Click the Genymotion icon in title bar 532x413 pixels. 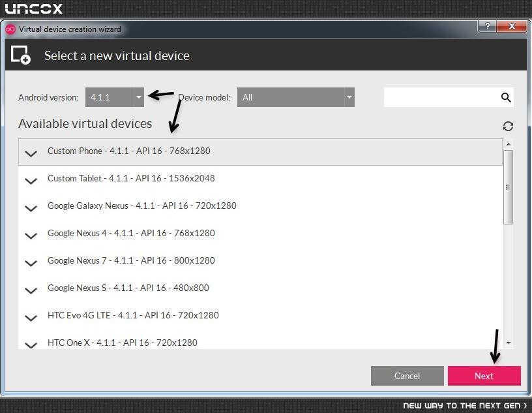point(10,29)
